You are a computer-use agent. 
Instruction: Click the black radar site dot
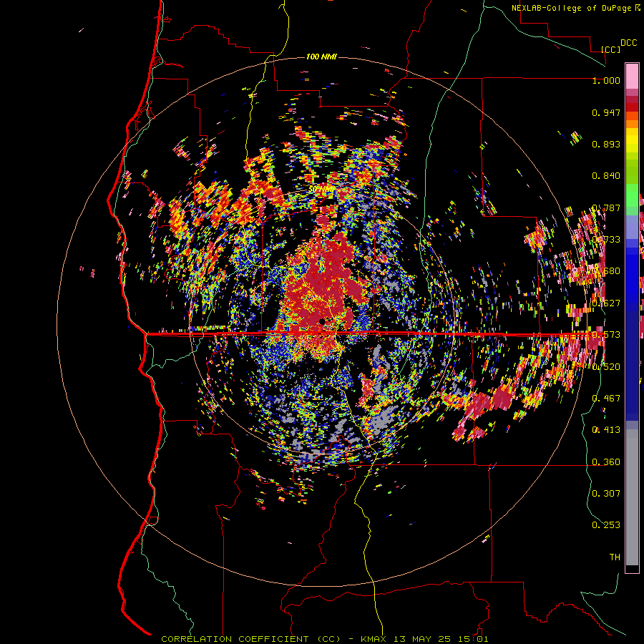pyautogui.click(x=321, y=321)
